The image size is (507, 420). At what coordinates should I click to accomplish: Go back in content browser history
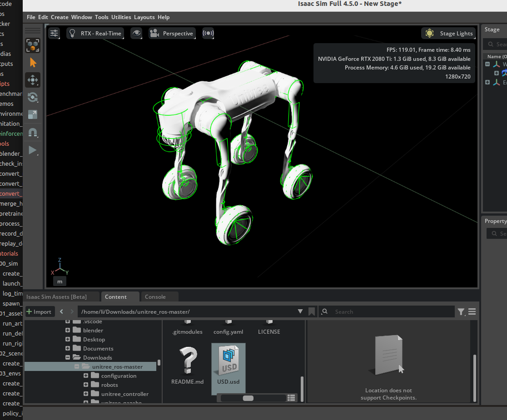tap(61, 311)
